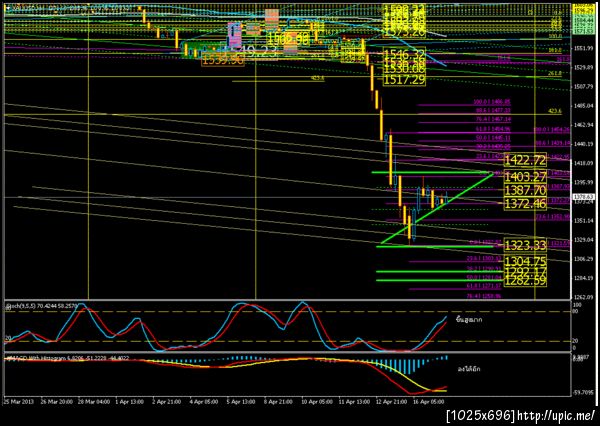
Task: Click the 423.6 Fibonacci label near 1485 level
Action: pos(554,111)
